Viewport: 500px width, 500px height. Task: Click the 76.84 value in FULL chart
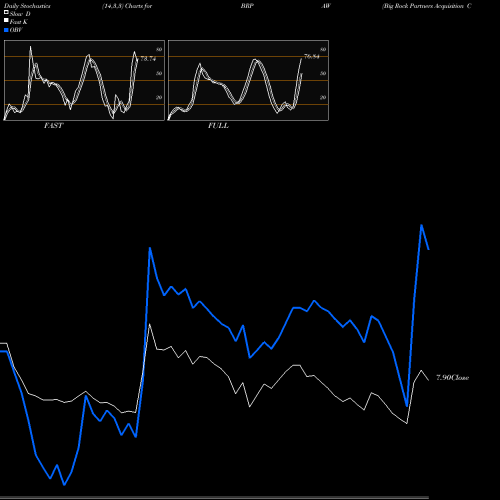coord(312,57)
